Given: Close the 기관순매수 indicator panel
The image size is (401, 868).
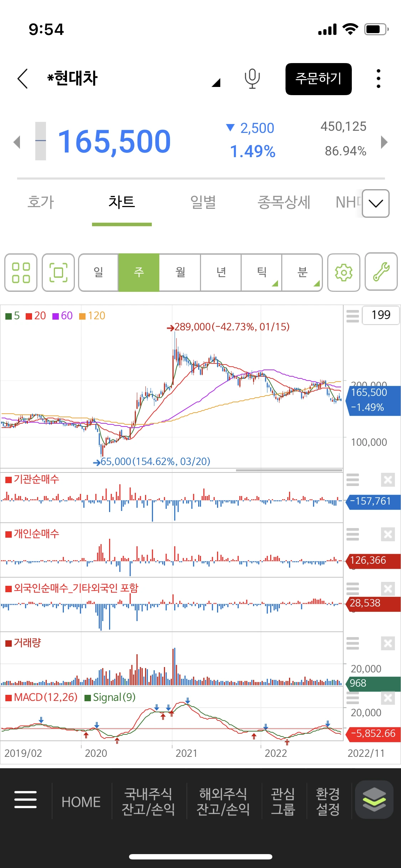Looking at the screenshot, I should tap(388, 480).
